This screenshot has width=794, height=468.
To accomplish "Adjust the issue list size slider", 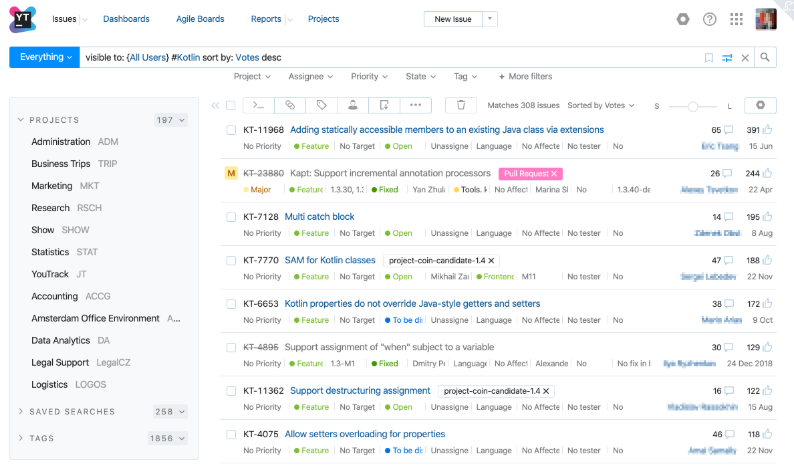I will [693, 106].
